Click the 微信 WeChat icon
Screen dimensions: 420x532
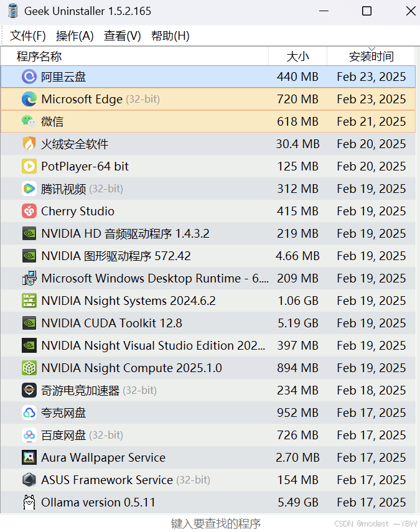tap(29, 121)
